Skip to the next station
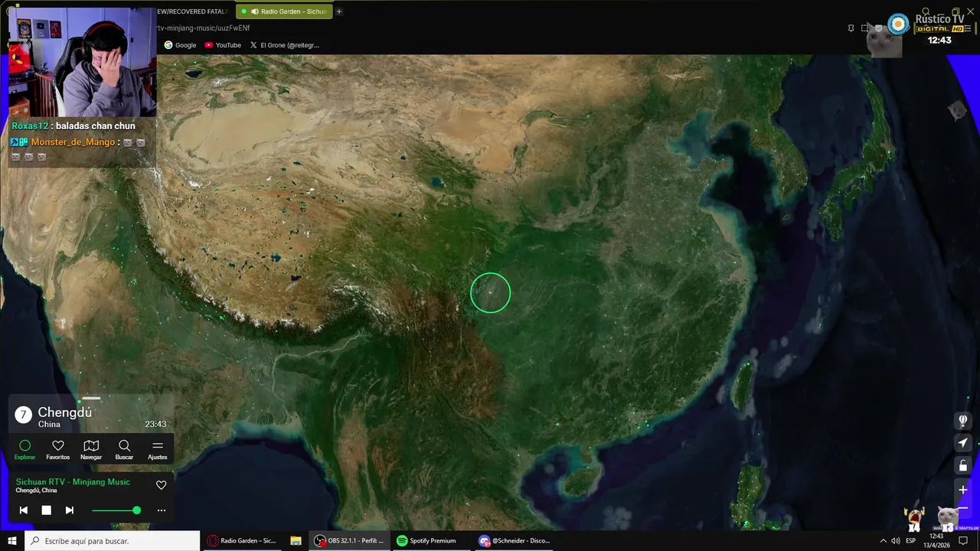The height and width of the screenshot is (551, 980). click(69, 510)
